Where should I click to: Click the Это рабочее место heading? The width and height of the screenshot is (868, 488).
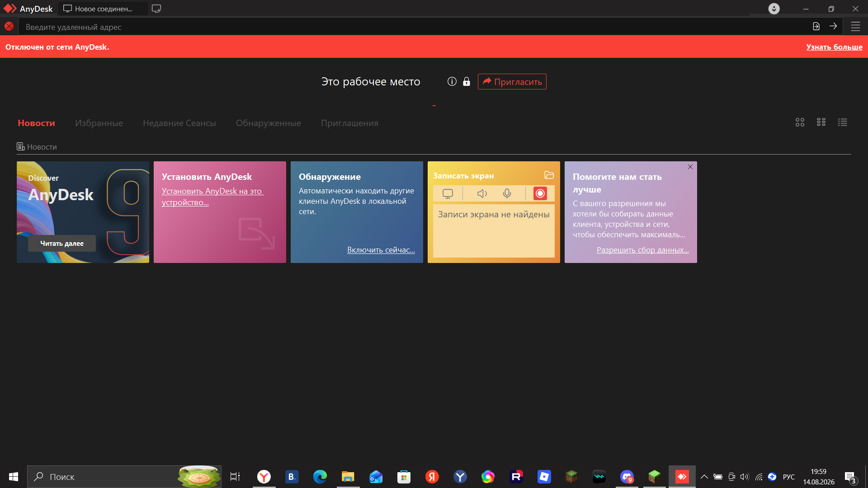[371, 82]
